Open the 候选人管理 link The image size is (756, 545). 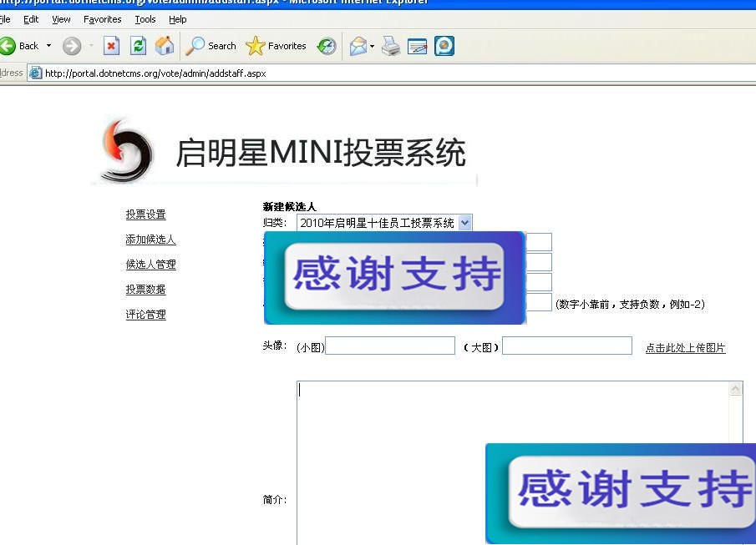(150, 265)
